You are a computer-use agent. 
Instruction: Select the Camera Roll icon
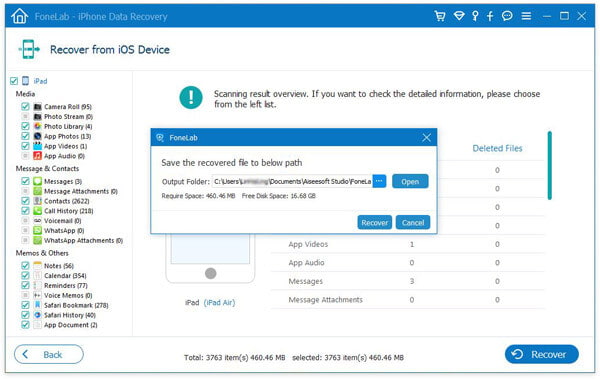pyautogui.click(x=37, y=106)
